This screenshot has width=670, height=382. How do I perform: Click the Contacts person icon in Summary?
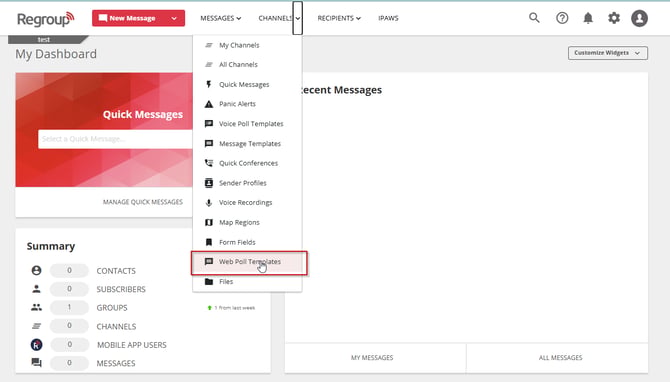(x=36, y=270)
